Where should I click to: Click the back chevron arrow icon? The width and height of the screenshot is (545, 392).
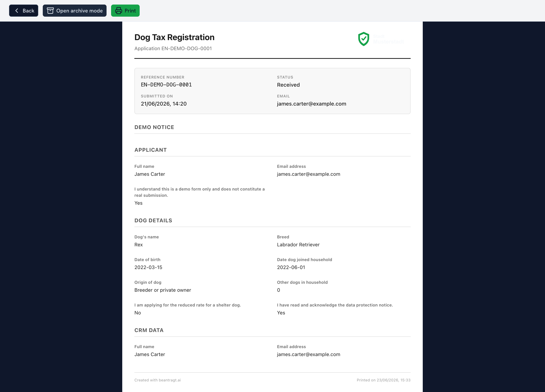[x=17, y=11]
